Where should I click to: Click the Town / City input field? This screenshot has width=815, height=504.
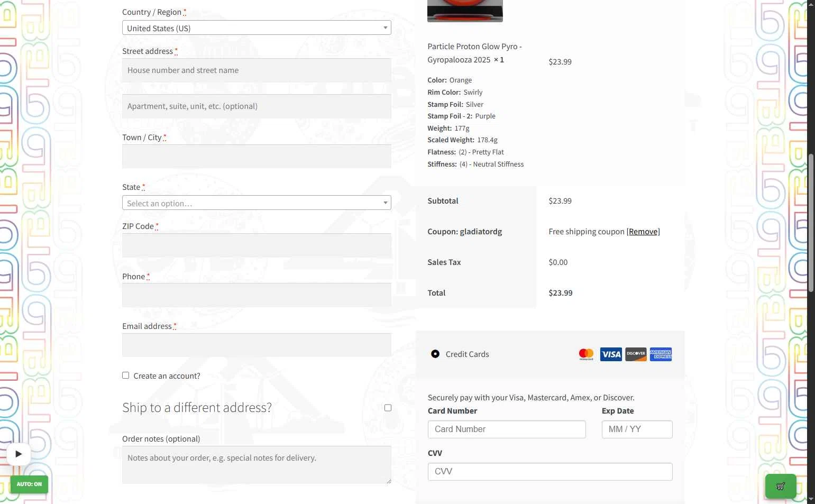click(x=257, y=157)
